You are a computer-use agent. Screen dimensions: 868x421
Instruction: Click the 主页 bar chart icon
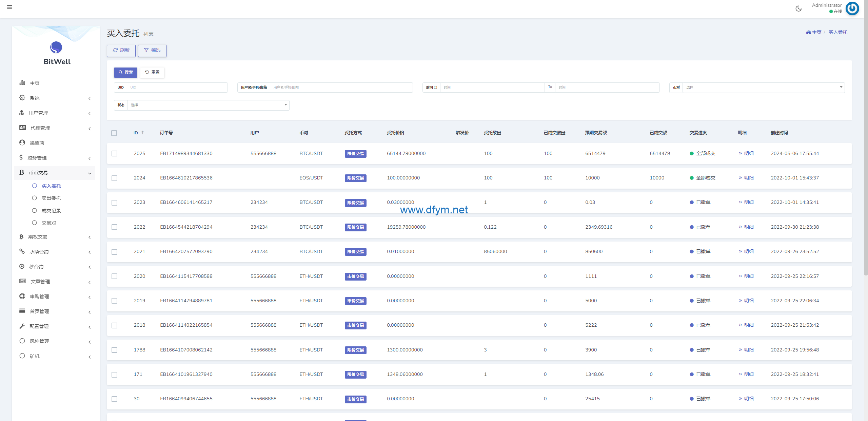(22, 83)
